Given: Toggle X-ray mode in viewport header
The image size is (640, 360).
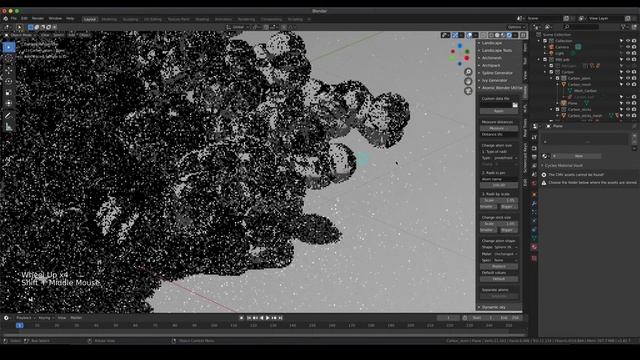Looking at the screenshot, I should tap(484, 36).
